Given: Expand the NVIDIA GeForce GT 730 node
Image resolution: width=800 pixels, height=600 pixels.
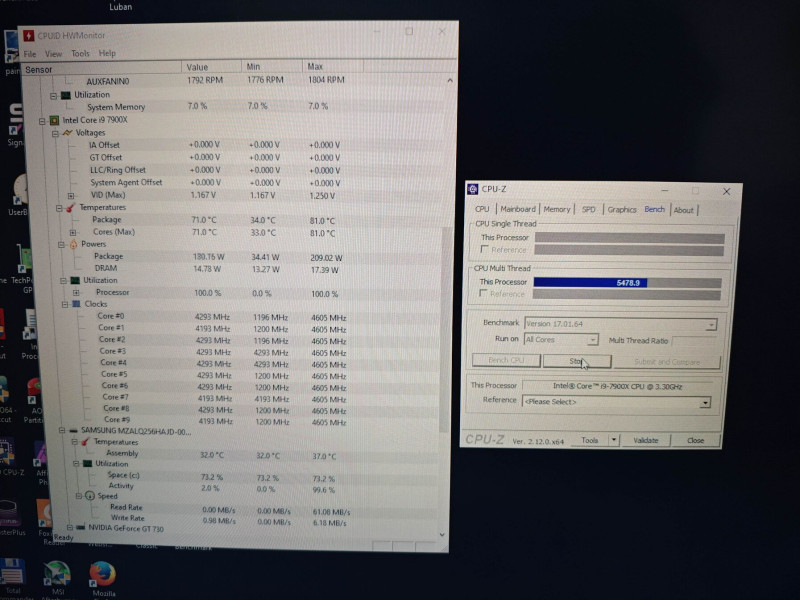Looking at the screenshot, I should tap(69, 528).
